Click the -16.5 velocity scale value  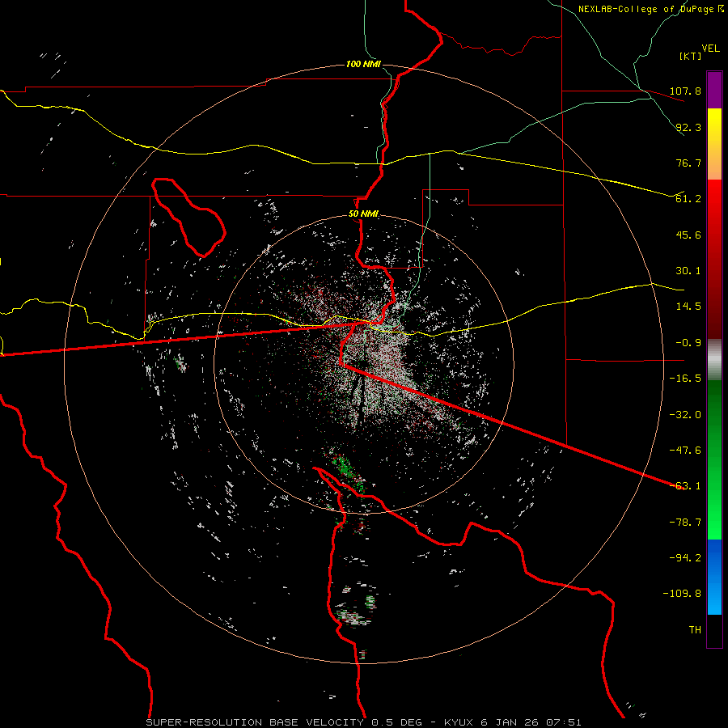tap(685, 379)
